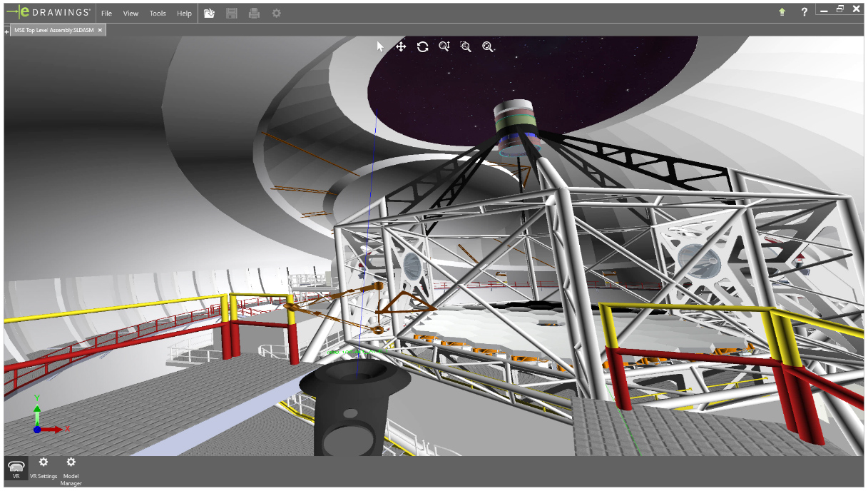Open VR Settings
Viewport: 868px width, 491px height.
44,467
